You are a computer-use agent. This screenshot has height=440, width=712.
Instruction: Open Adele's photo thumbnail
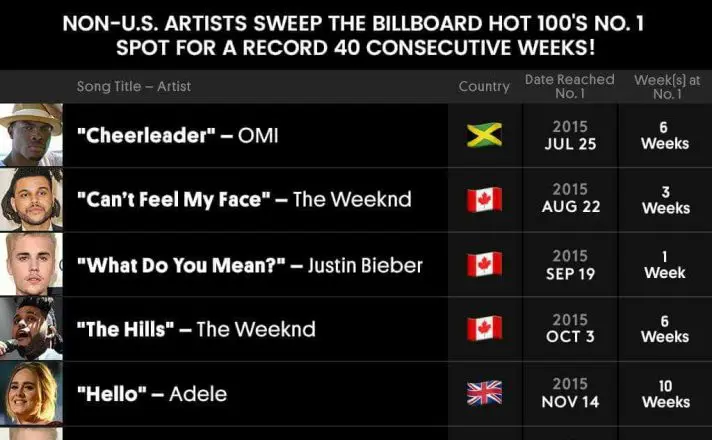pyautogui.click(x=31, y=394)
